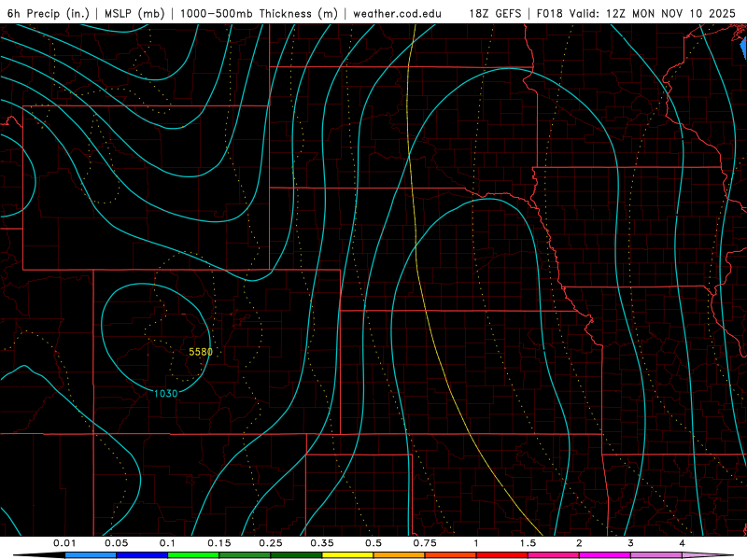The width and height of the screenshot is (747, 560).
Task: Click the 1.5 legend value
Action: tap(528, 543)
